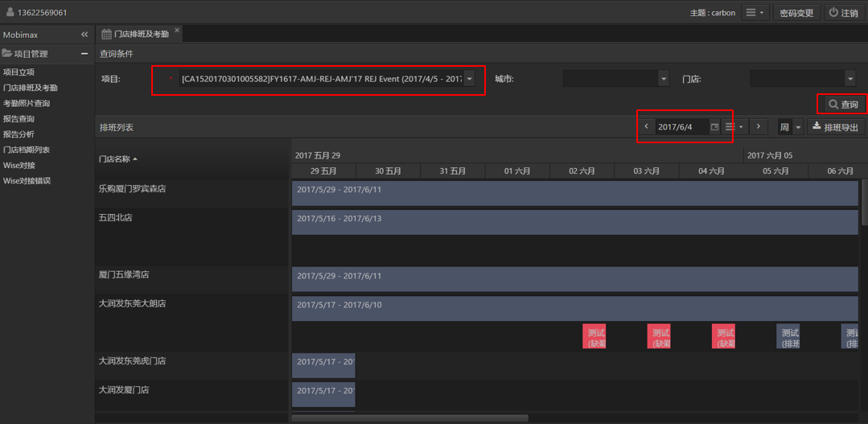Click the calendar picker icon beside 2017/6/4
The image size is (868, 424).
point(714,127)
